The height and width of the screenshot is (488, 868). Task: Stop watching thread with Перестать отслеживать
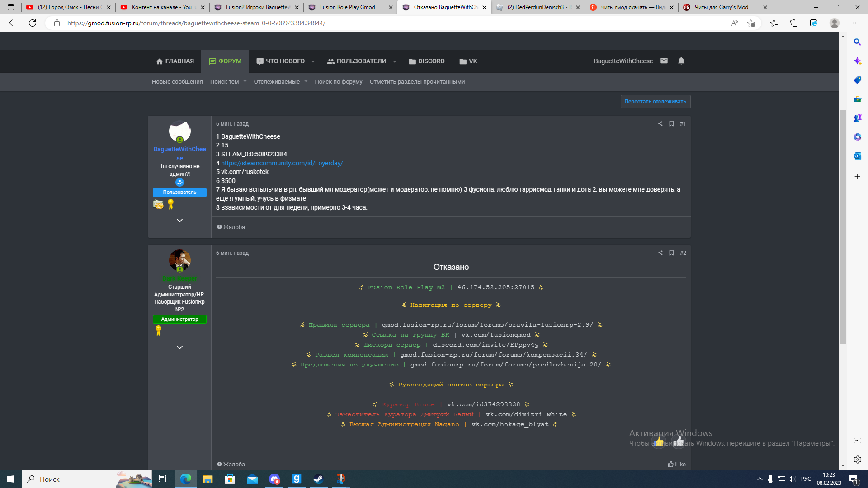655,102
